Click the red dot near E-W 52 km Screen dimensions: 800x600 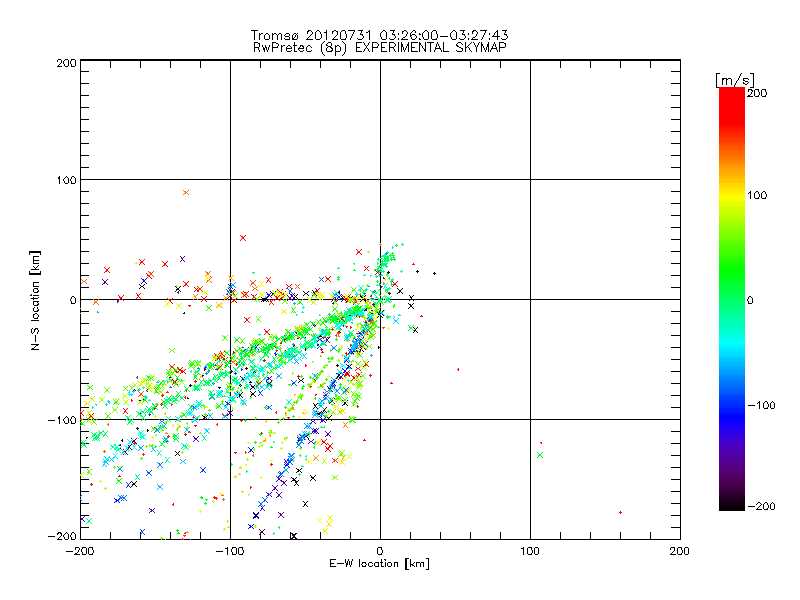coord(458,369)
